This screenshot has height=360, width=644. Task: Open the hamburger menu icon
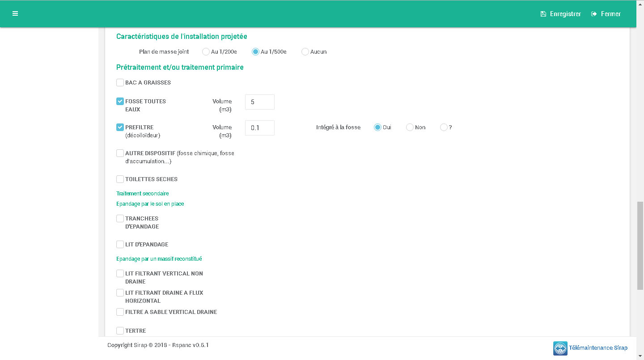pyautogui.click(x=15, y=13)
